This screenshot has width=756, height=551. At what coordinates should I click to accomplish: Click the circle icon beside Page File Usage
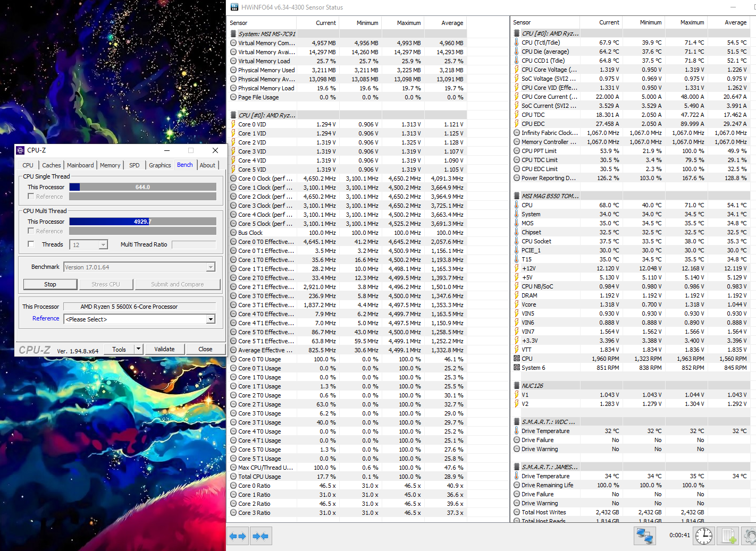233,97
